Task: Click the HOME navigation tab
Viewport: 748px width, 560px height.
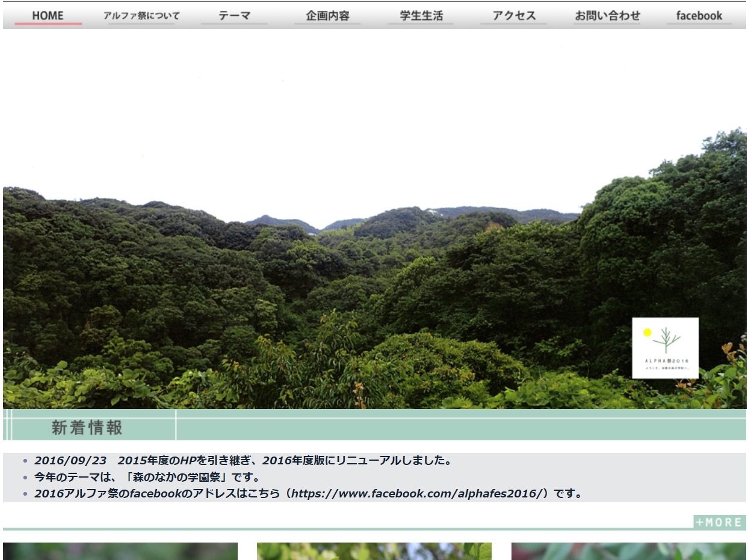Action: click(x=48, y=16)
